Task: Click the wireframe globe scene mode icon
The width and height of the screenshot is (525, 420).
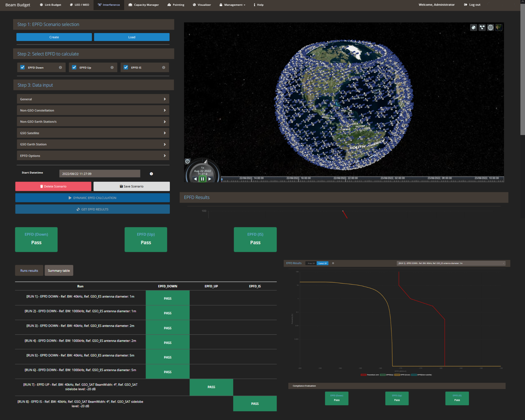Action: [490, 28]
